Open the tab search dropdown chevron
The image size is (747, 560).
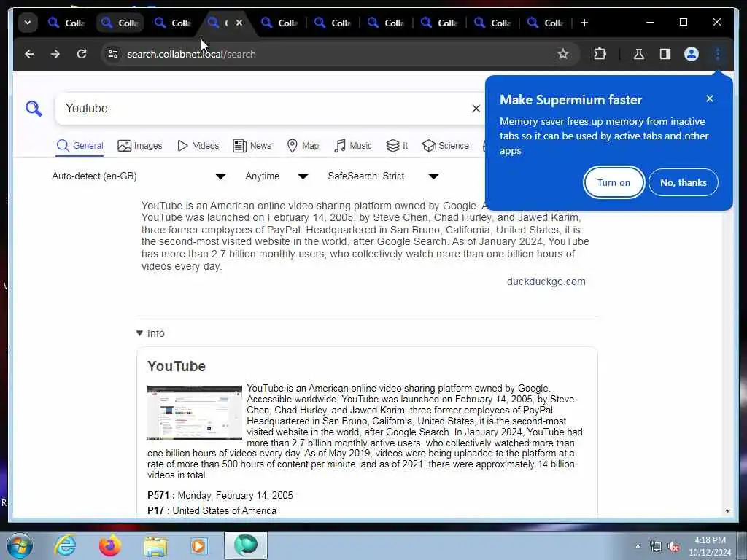click(28, 23)
